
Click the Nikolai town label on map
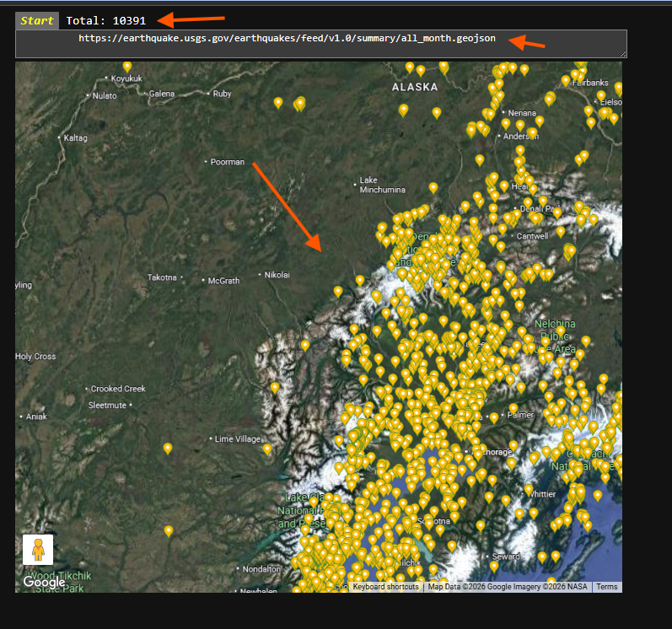(277, 275)
